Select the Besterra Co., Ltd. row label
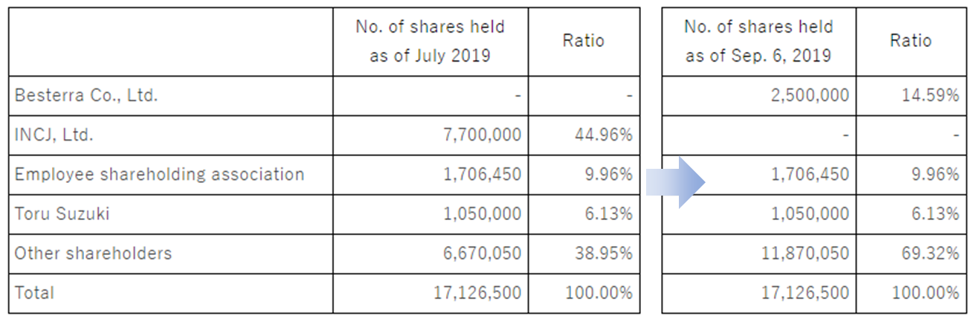Screen dimensions: 980x322 tap(86, 95)
